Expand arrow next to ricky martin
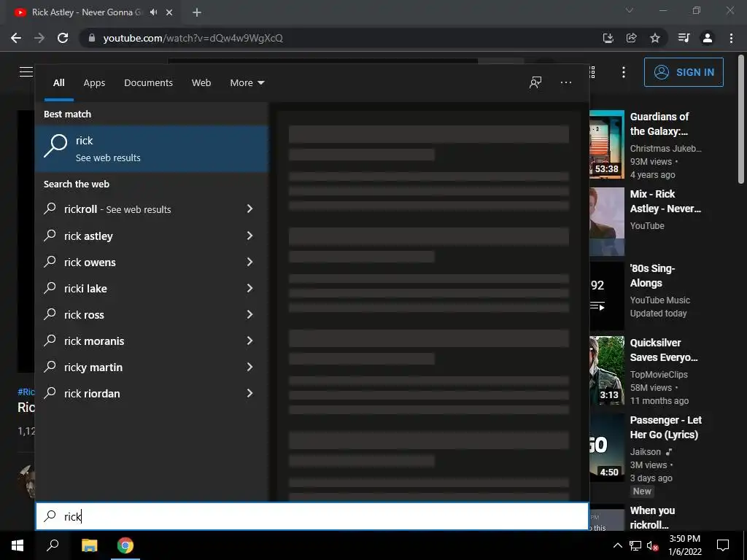The height and width of the screenshot is (560, 747). (249, 367)
